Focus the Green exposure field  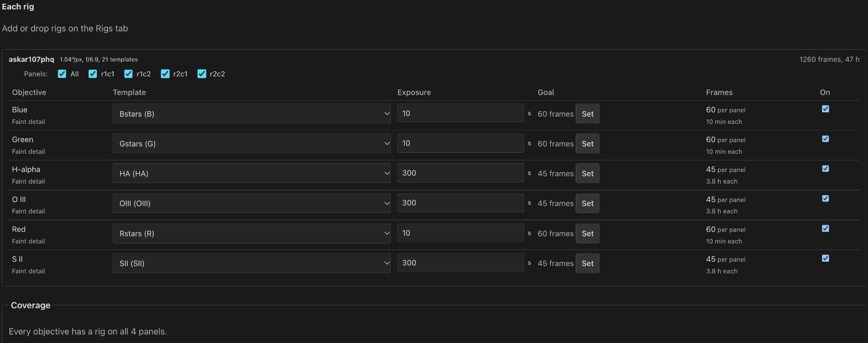[461, 143]
